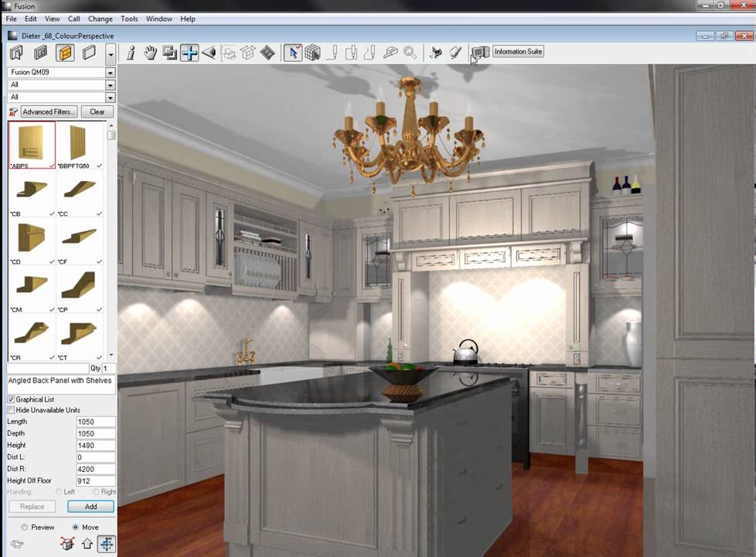Click the Depth value field
Screen dimensions: 756x557
(x=96, y=433)
